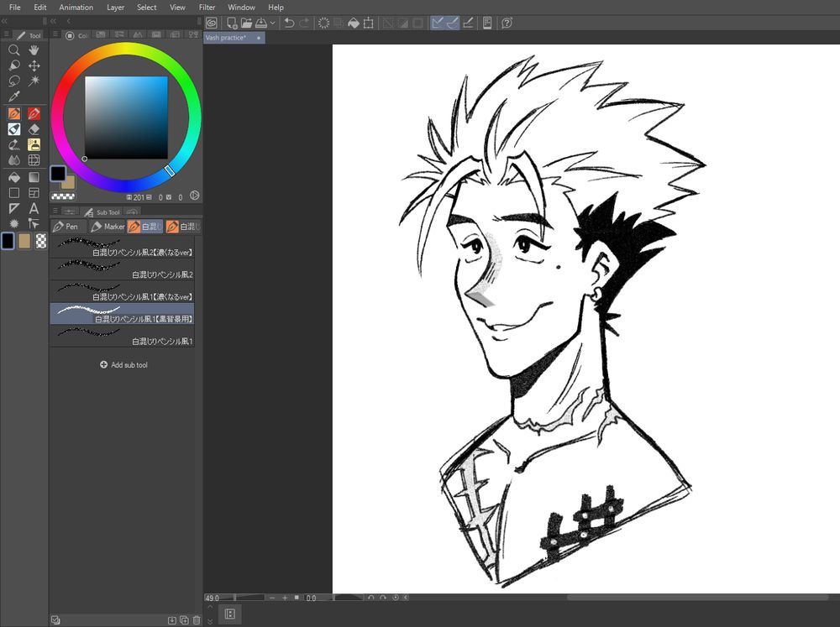Click Add sub tool

coord(123,365)
